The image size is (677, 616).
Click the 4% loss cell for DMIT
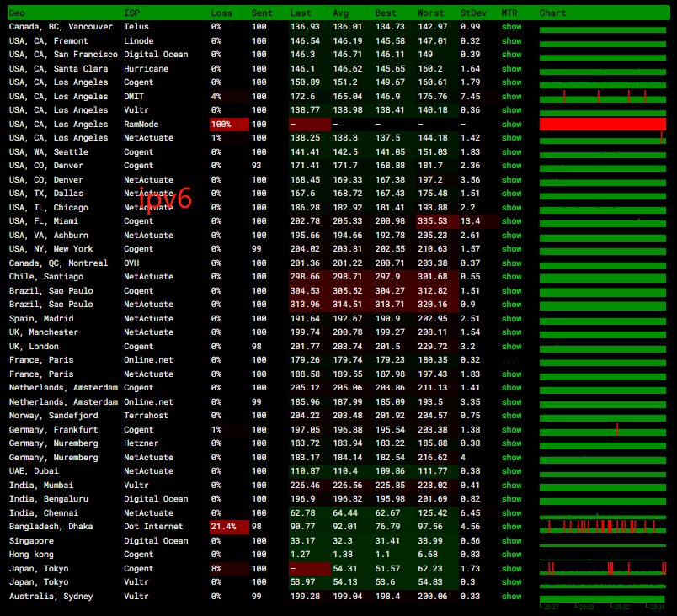click(x=229, y=97)
